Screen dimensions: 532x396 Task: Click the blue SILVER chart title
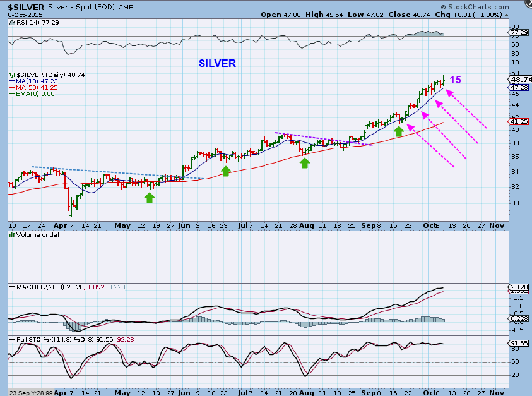coord(217,63)
